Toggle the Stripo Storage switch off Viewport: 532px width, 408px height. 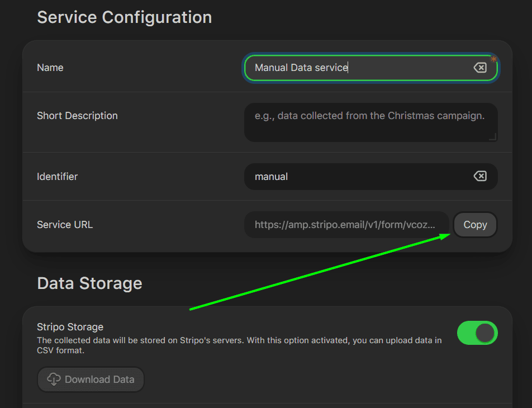[x=477, y=333]
